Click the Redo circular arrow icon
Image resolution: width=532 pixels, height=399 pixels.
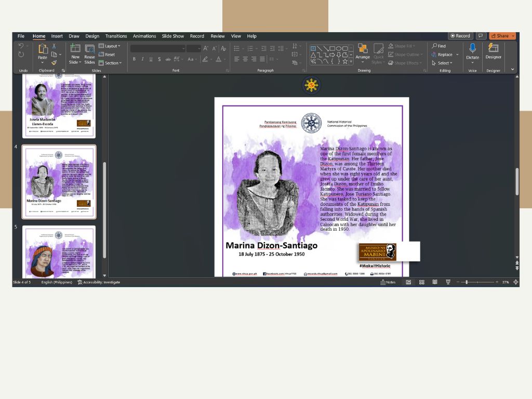[21, 54]
